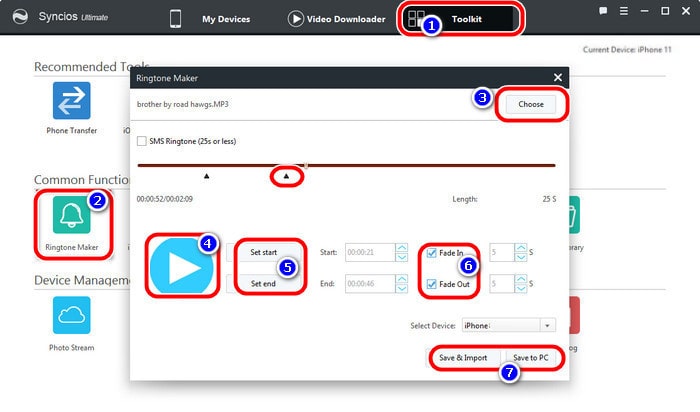Decrease Fade In duration with down arrow
Image resolution: width=700 pixels, height=412 pixels.
(x=521, y=257)
